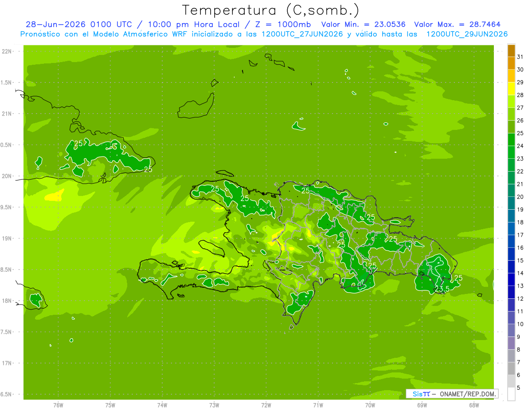The height and width of the screenshot is (411, 532).
Task: Click the "24" color bar value
Action: pos(520,146)
